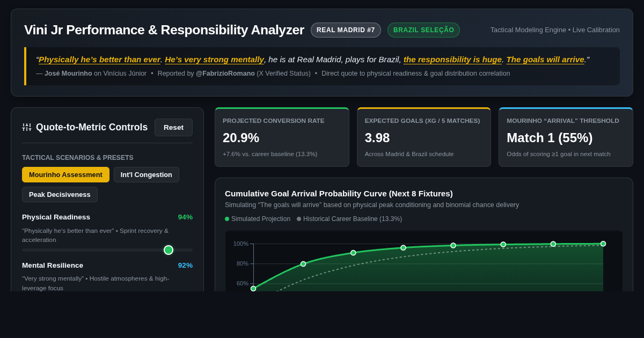
Task: Adjust the Physical Readiness slider handle
Action: click(169, 250)
